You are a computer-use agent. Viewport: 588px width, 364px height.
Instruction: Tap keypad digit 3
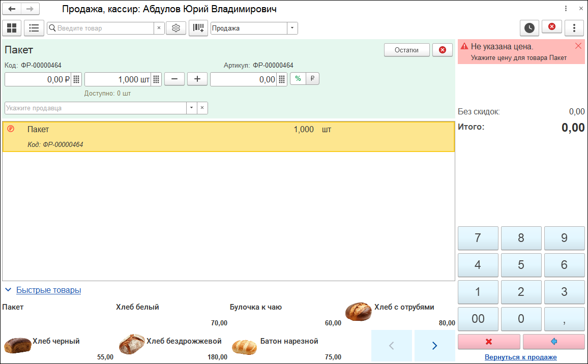565,292
